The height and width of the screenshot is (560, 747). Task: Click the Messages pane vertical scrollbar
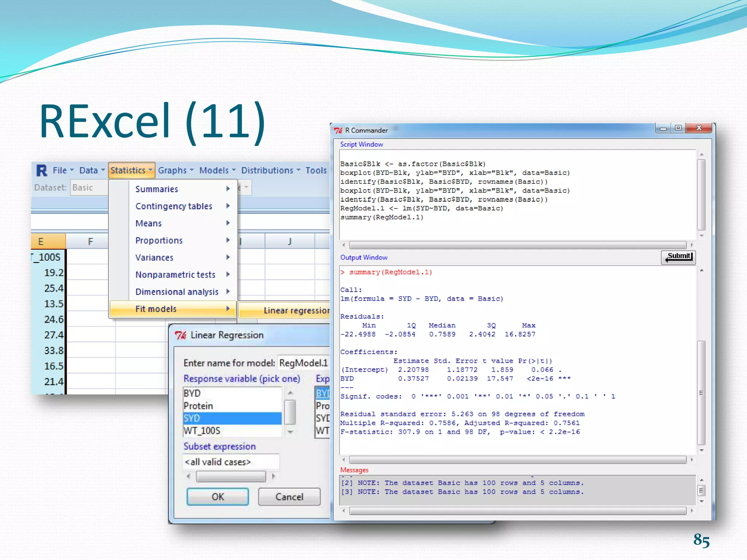701,490
